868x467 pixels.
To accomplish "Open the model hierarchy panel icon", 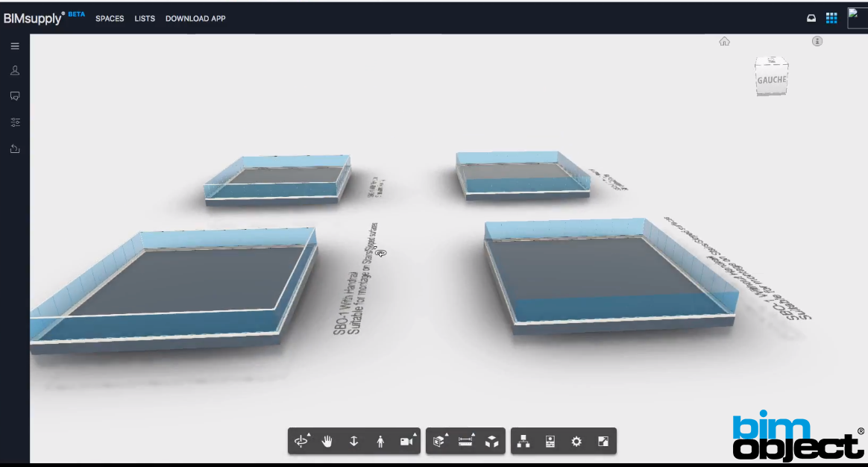I will coord(523,441).
